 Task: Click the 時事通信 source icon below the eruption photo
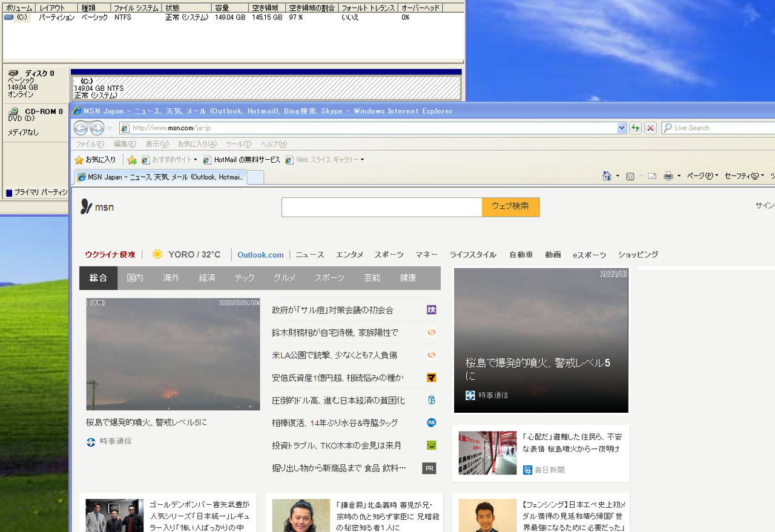91,442
